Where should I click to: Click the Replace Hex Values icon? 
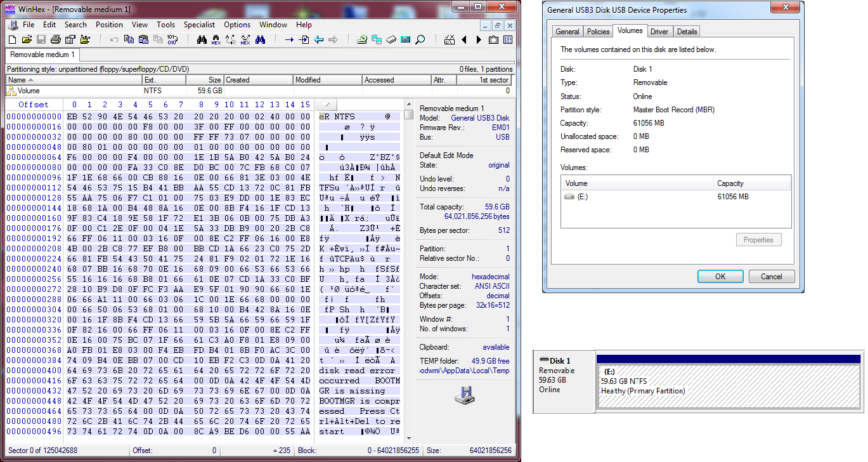point(245,39)
